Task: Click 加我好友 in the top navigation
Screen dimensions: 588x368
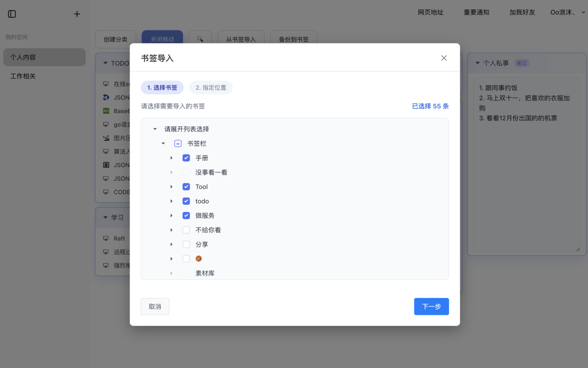Action: click(522, 12)
